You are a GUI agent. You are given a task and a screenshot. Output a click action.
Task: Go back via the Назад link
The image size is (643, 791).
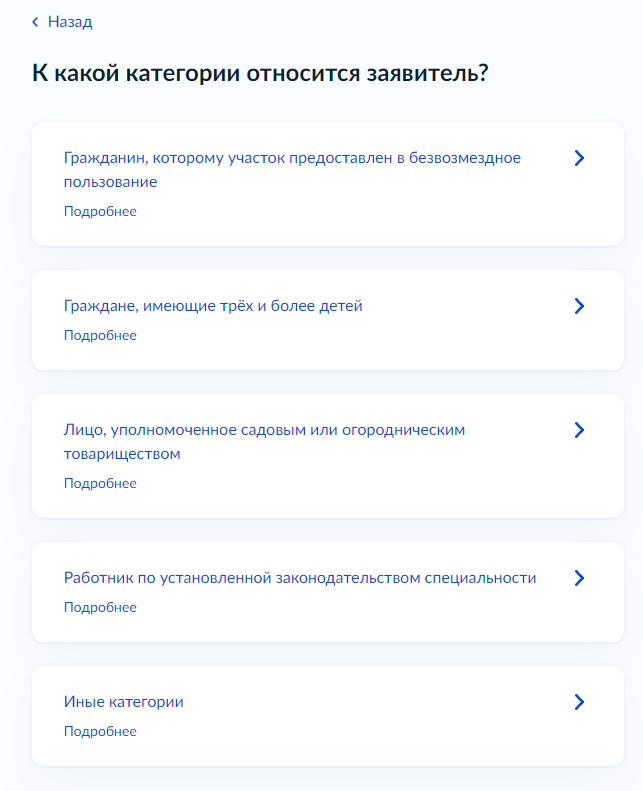click(x=70, y=22)
